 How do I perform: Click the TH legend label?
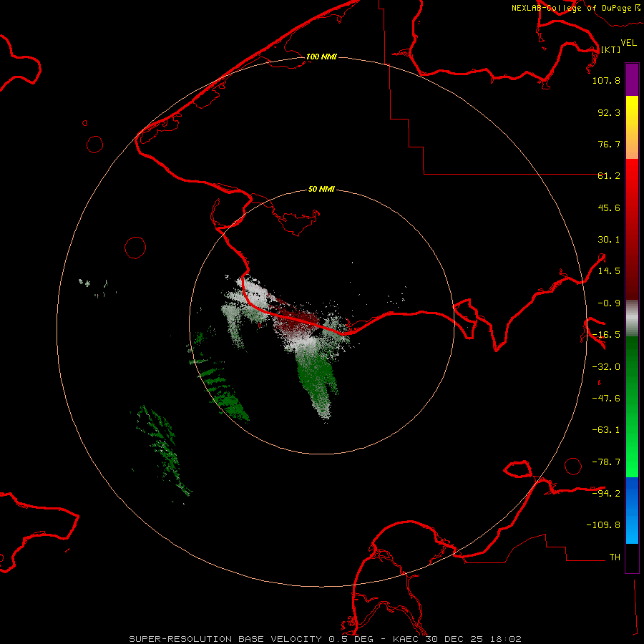tap(615, 557)
